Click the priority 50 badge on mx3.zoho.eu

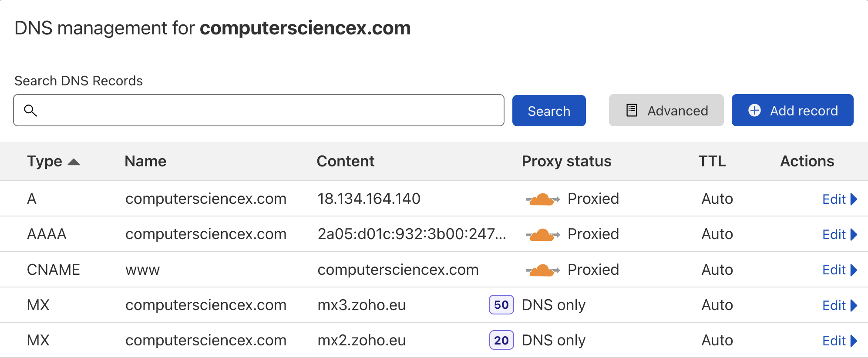point(501,305)
